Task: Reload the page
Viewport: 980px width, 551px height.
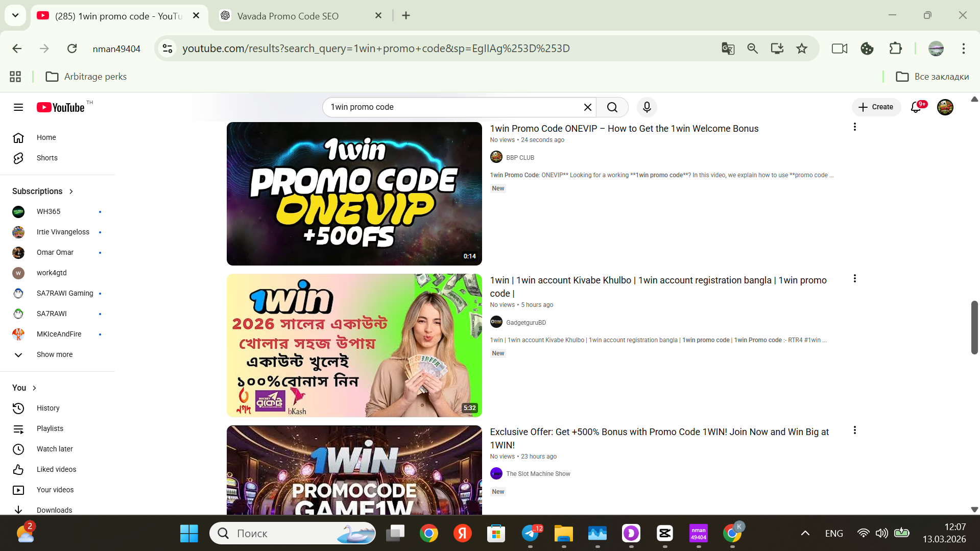Action: tap(72, 49)
